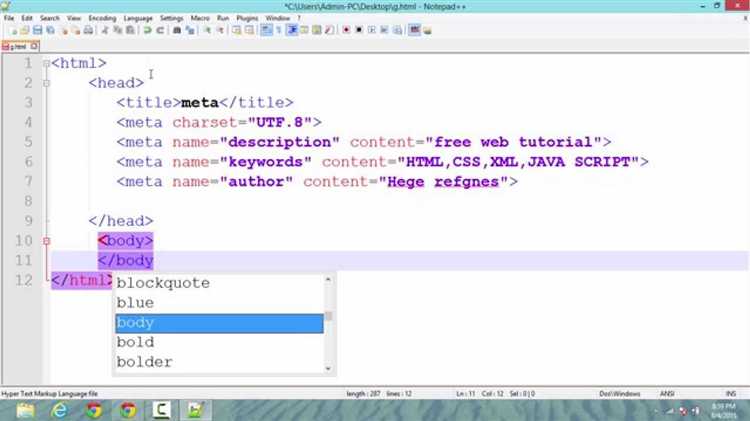Switch to the g.html document tab
750x421 pixels.
tap(16, 46)
